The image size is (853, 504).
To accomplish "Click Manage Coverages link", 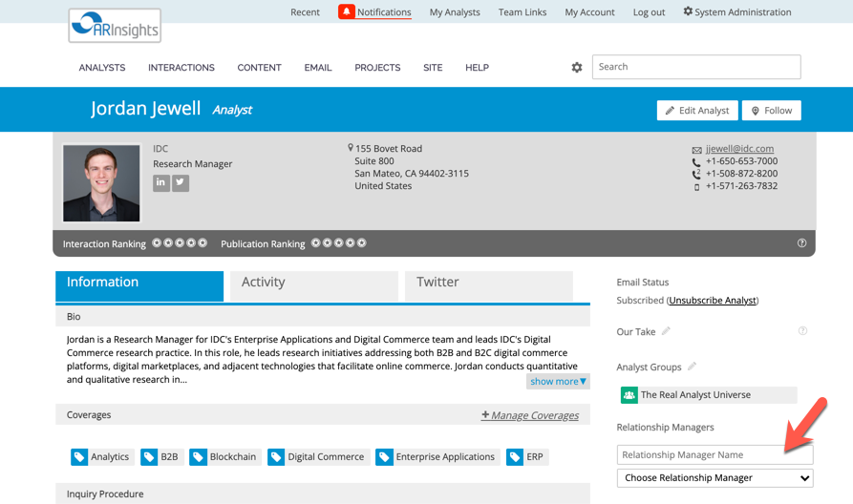I will (x=530, y=415).
